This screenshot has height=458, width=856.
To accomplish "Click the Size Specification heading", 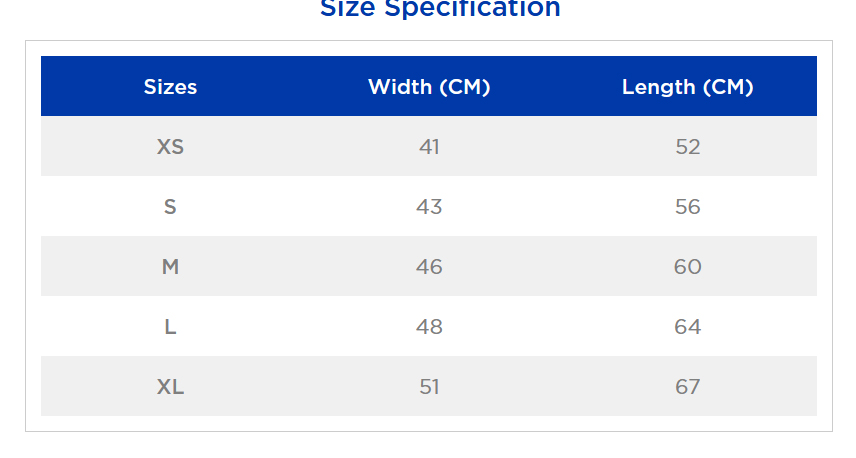I will (440, 8).
